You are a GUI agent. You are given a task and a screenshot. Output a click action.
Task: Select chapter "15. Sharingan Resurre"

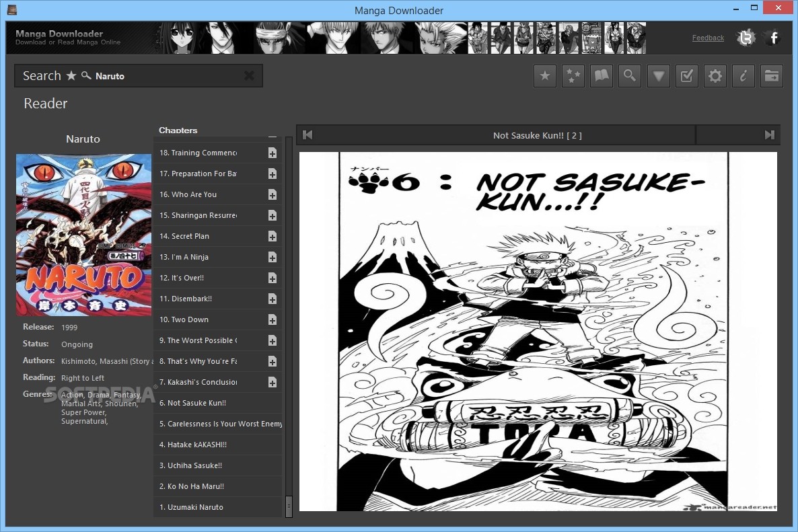pyautogui.click(x=218, y=215)
